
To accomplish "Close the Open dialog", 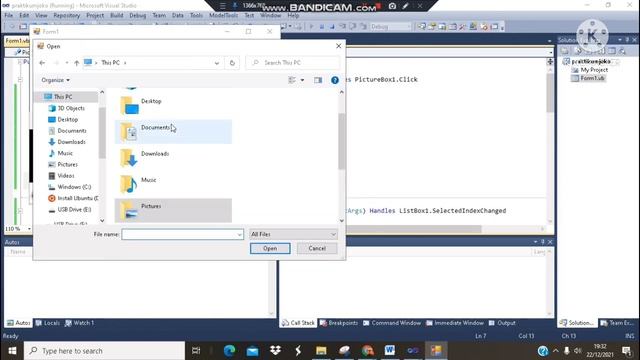I will (x=338, y=46).
